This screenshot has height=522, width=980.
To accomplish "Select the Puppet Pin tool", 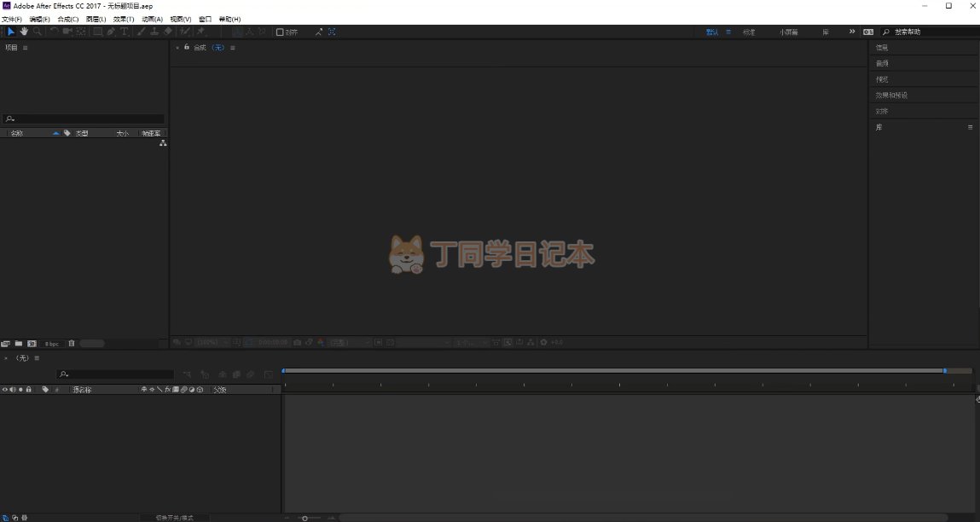I will tap(201, 32).
